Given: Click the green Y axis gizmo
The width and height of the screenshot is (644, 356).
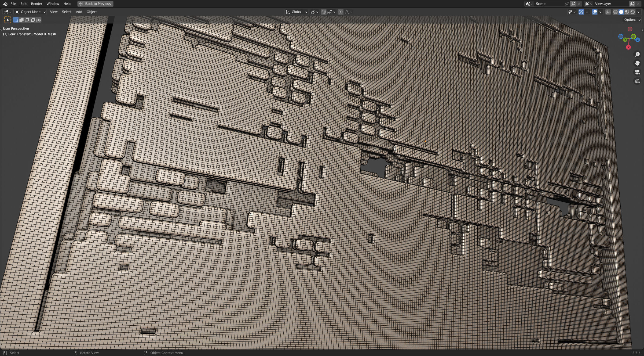Looking at the screenshot, I should tap(625, 40).
